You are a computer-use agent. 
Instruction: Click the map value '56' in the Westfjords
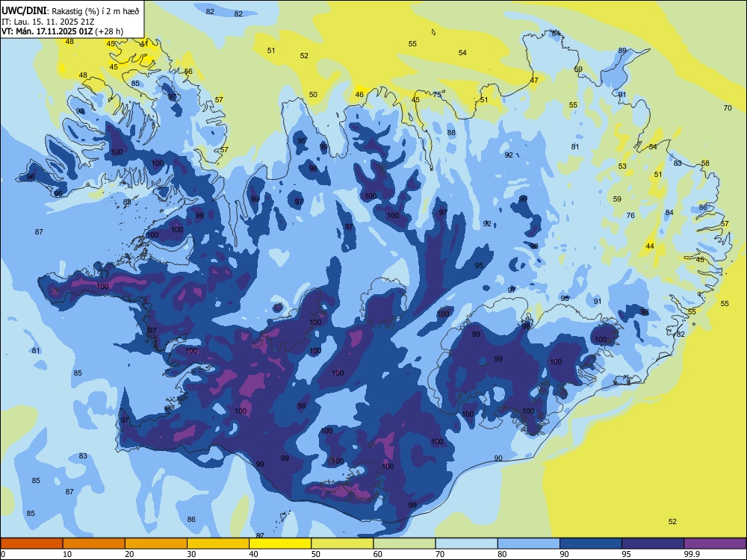point(189,72)
